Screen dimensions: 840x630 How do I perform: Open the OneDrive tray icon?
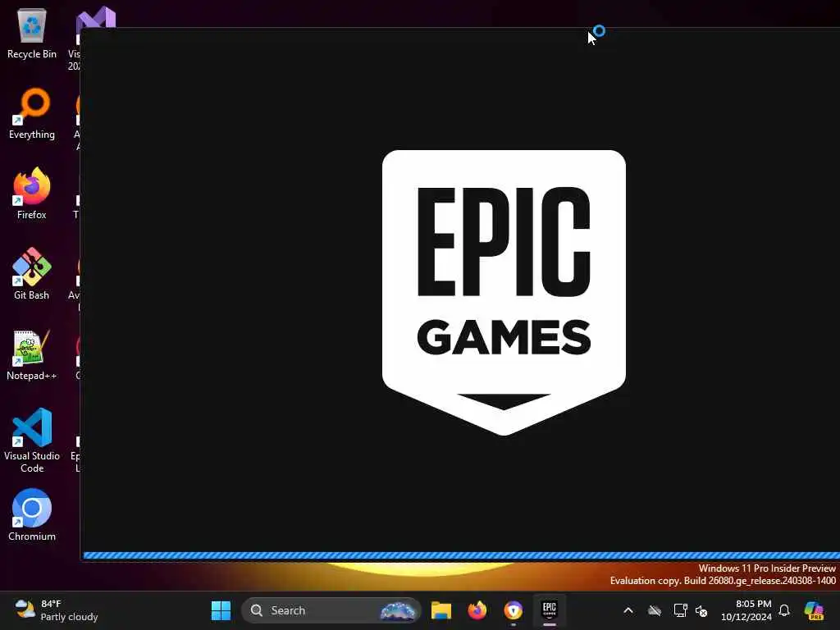[655, 610]
